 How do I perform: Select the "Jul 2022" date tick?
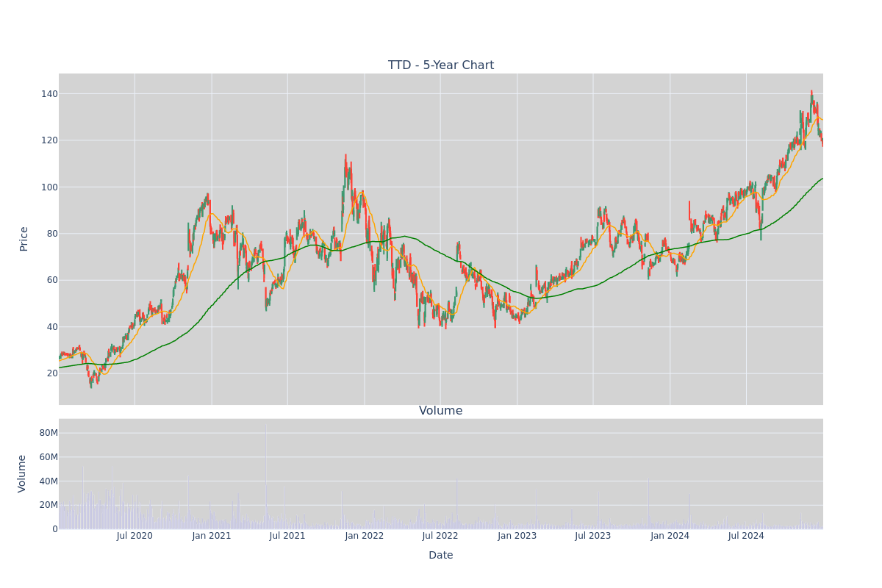(x=440, y=536)
